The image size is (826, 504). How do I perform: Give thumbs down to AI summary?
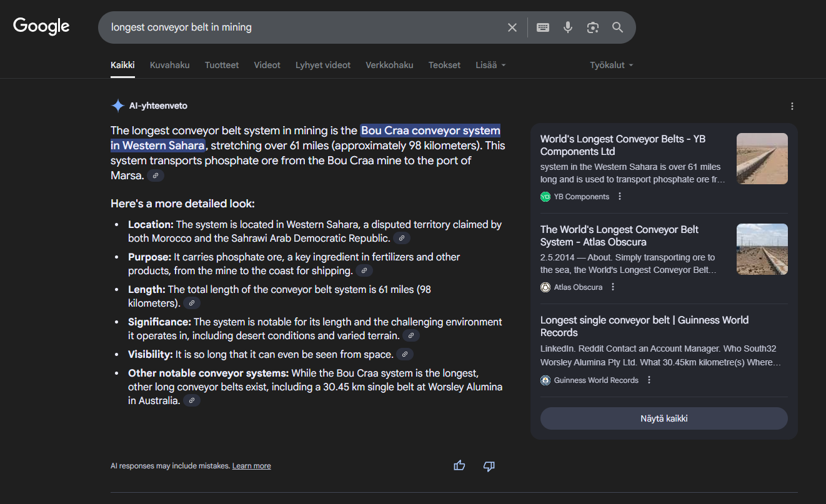(489, 466)
